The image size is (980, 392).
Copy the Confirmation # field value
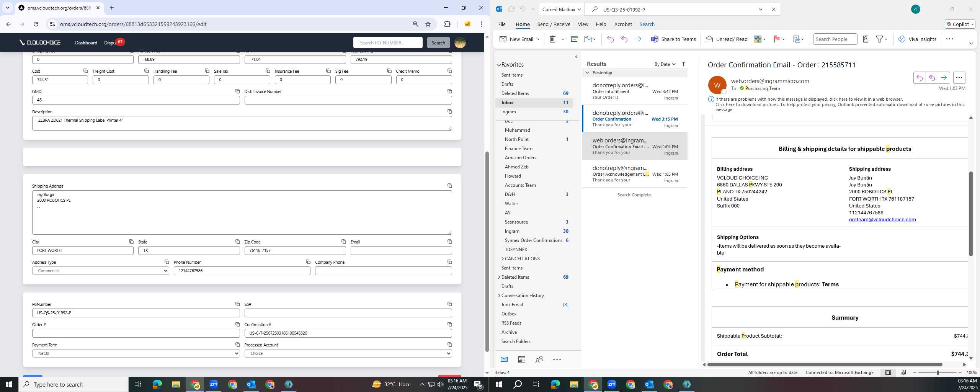click(449, 324)
